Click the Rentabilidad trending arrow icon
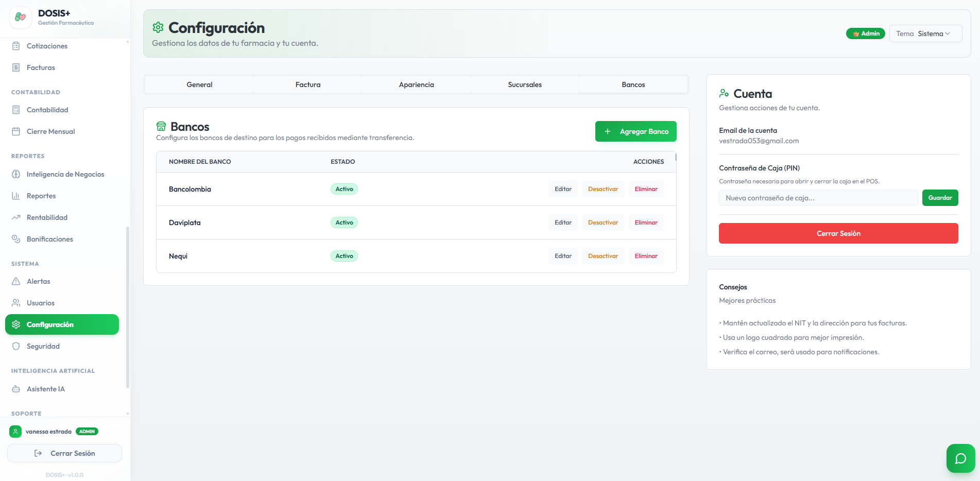The image size is (980, 481). pyautogui.click(x=16, y=217)
